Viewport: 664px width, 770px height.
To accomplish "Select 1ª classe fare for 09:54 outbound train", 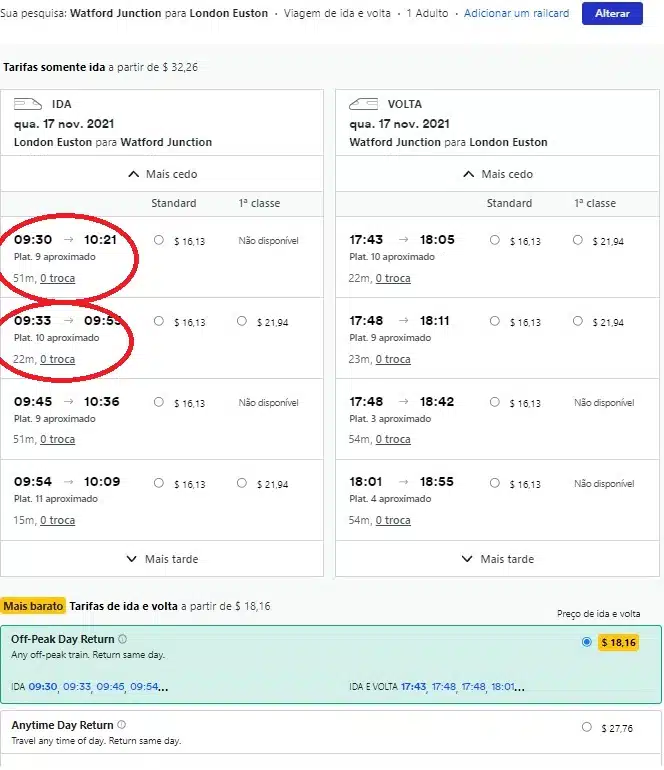I will 243,484.
